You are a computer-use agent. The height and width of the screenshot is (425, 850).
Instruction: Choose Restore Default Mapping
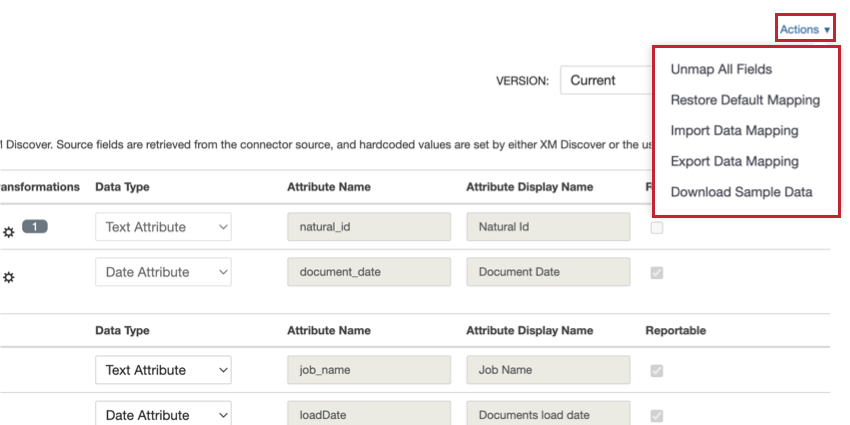coord(745,100)
